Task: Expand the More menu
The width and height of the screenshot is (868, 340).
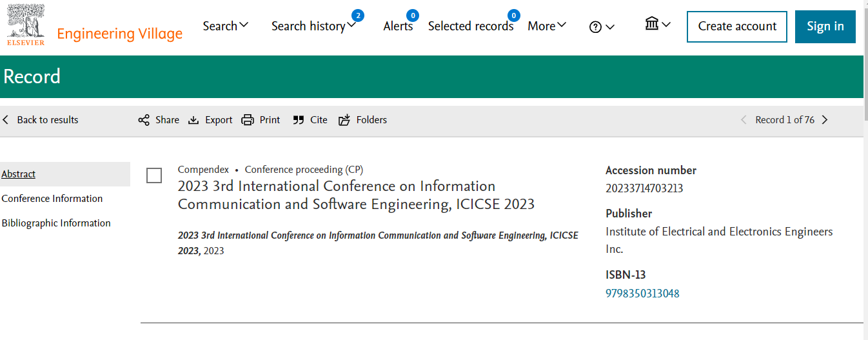Action: (x=547, y=26)
